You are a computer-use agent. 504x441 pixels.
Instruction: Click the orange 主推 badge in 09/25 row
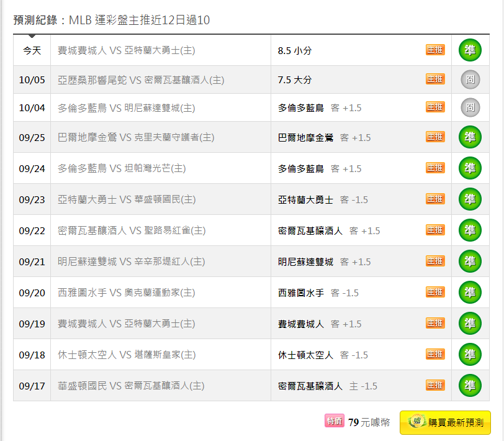(435, 137)
